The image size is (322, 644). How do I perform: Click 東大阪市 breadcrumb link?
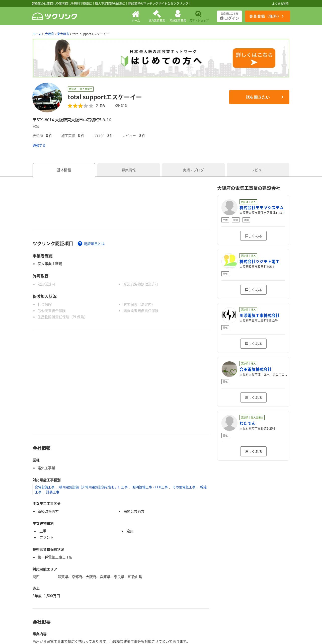[63, 34]
